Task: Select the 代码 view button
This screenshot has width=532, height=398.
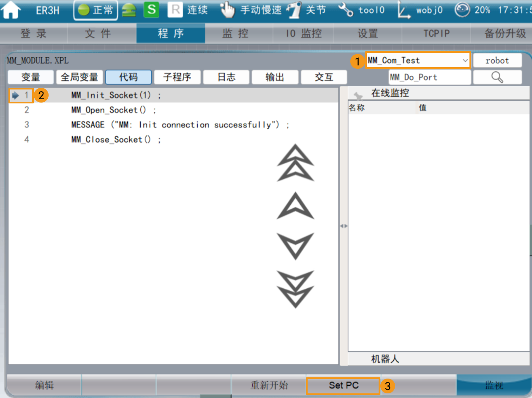Action: [x=128, y=77]
